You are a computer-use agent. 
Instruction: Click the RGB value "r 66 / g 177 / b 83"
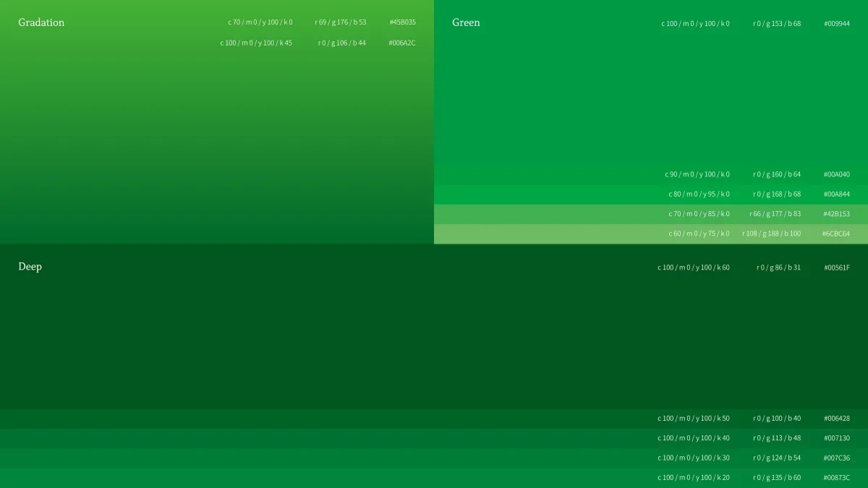[775, 214]
